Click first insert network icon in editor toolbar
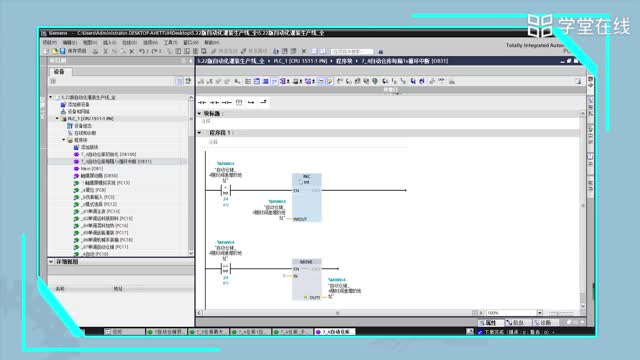The height and width of the screenshot is (360, 640). (x=201, y=81)
